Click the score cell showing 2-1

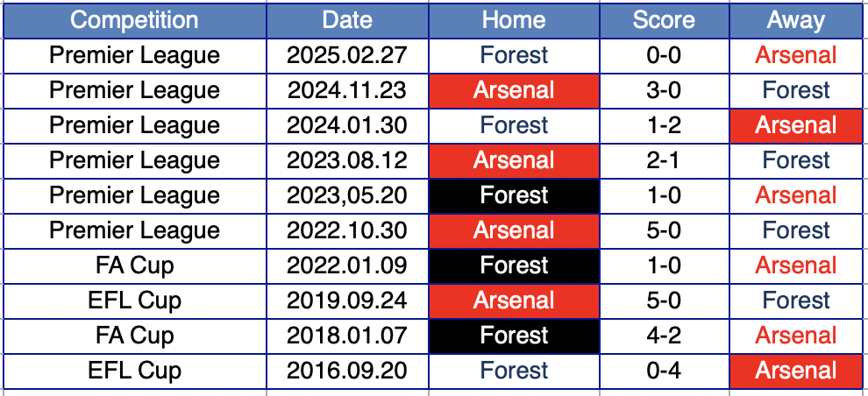pyautogui.click(x=665, y=160)
